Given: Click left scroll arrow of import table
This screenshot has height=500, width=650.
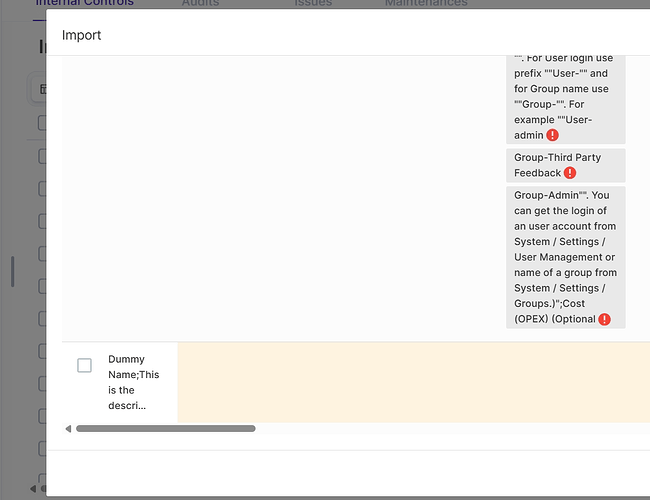Looking at the screenshot, I should tap(68, 429).
